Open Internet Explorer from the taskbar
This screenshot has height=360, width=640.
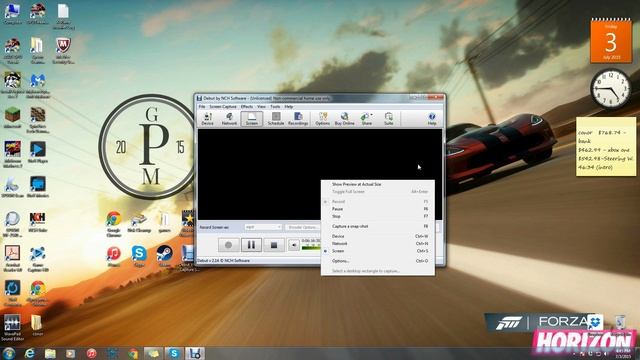click(29, 353)
